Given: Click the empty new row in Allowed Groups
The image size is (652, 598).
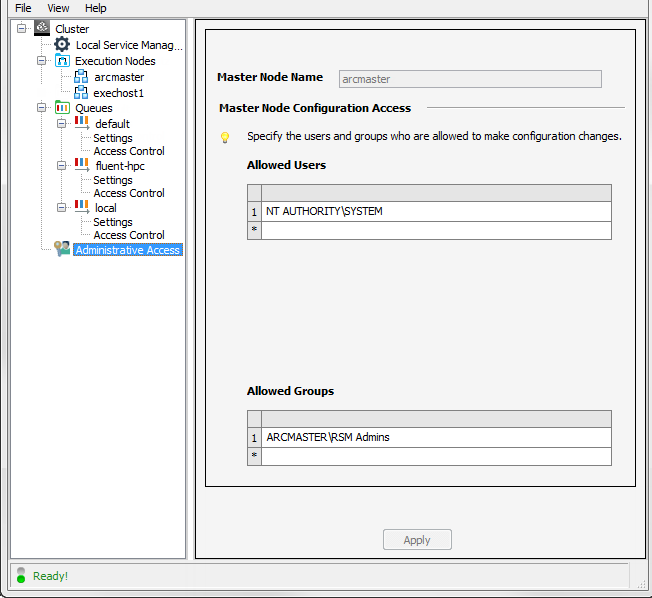Looking at the screenshot, I should point(436,456).
